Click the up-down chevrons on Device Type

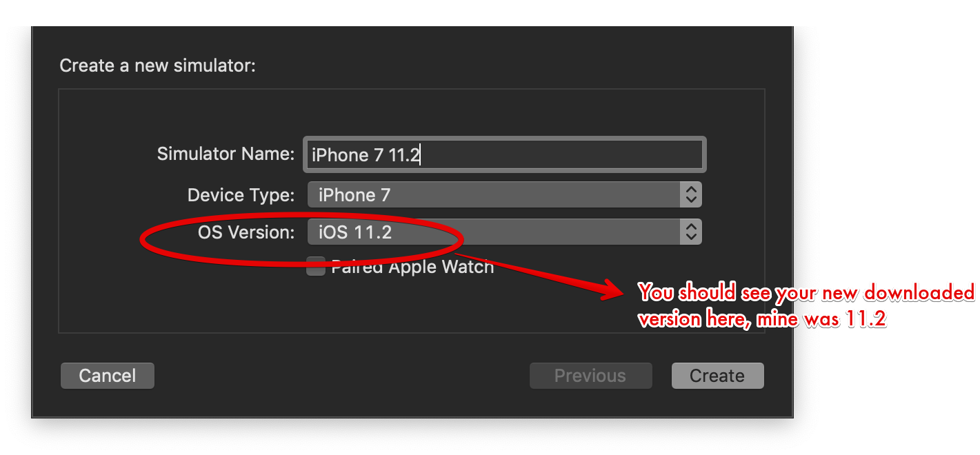(690, 195)
